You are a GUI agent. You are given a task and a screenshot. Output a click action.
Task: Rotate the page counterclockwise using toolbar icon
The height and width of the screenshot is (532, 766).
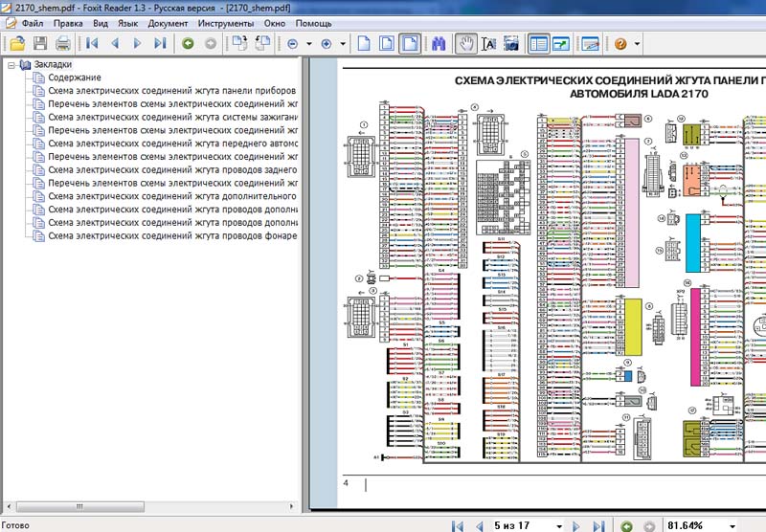click(262, 43)
